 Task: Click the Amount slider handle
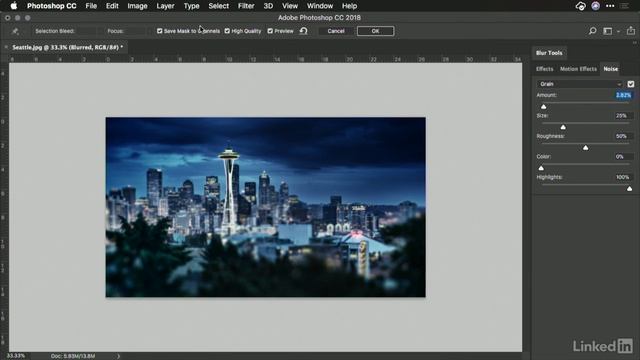pos(543,107)
